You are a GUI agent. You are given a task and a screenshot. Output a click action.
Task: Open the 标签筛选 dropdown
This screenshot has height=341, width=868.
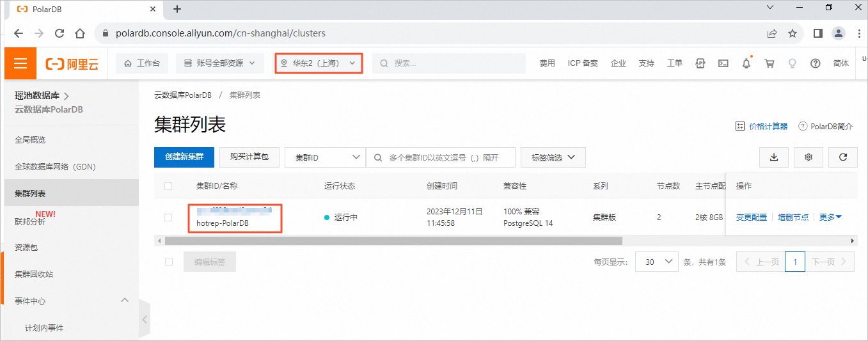[x=553, y=157]
